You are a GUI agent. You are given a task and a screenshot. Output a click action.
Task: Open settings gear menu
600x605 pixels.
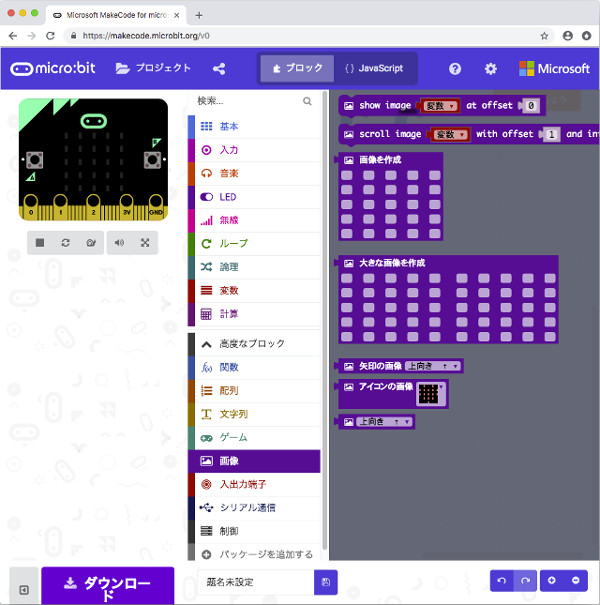tap(490, 69)
